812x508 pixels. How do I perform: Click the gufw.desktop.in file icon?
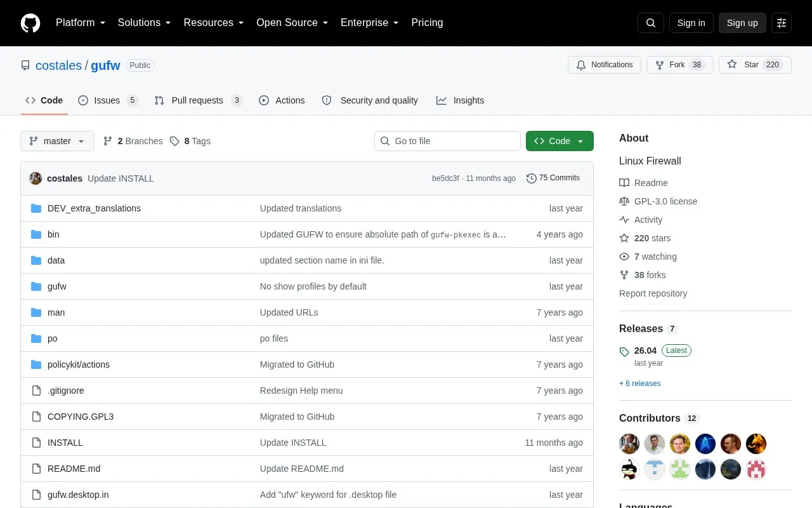point(36,495)
